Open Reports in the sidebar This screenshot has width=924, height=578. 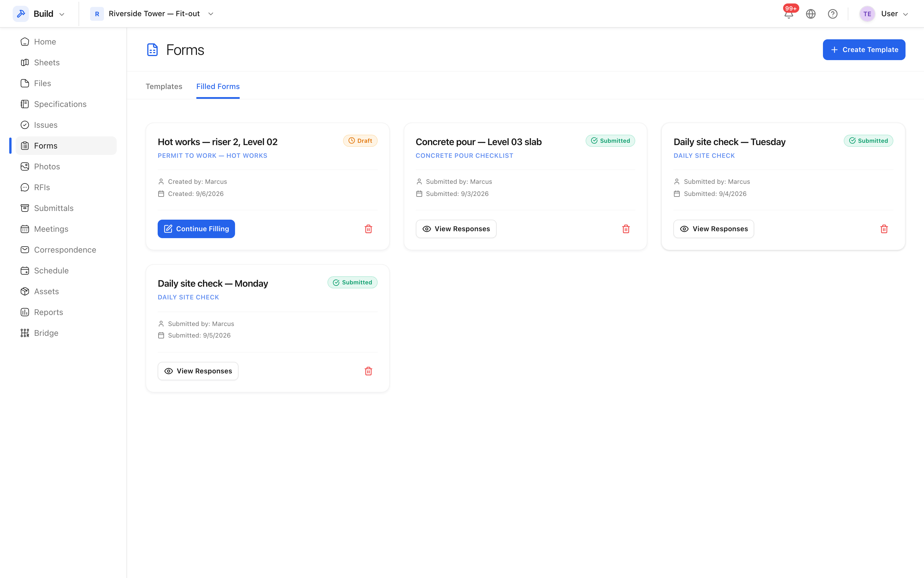pos(66,312)
